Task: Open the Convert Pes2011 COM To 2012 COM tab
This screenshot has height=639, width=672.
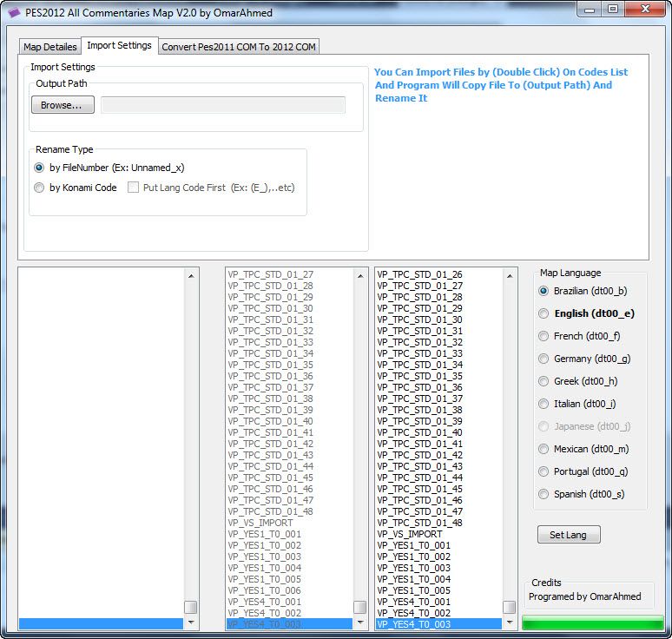Action: [239, 47]
